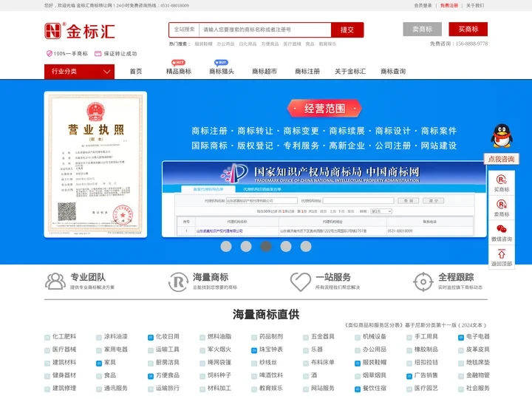Click the red 提交 search button
This screenshot has height=399, width=532.
tap(347, 30)
